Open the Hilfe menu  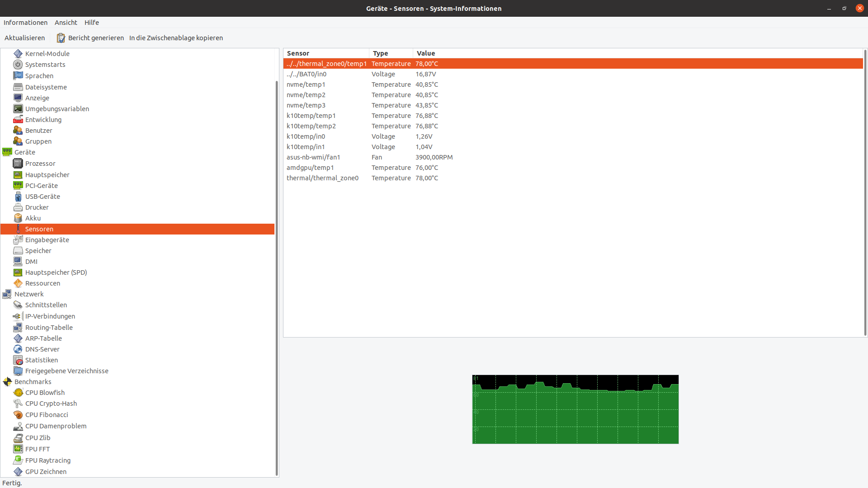coord(92,23)
